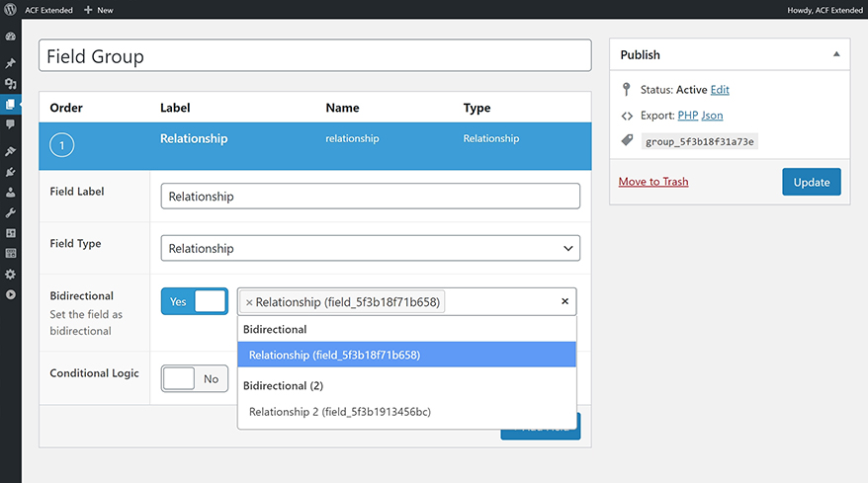Click the Move to Trash link
The height and width of the screenshot is (483, 868).
point(653,182)
